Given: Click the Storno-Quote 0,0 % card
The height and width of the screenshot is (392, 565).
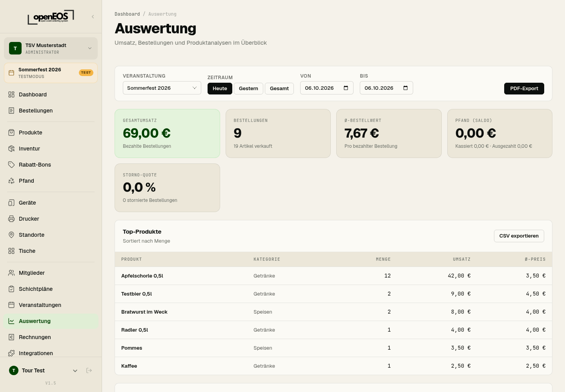Looking at the screenshot, I should pos(167,188).
